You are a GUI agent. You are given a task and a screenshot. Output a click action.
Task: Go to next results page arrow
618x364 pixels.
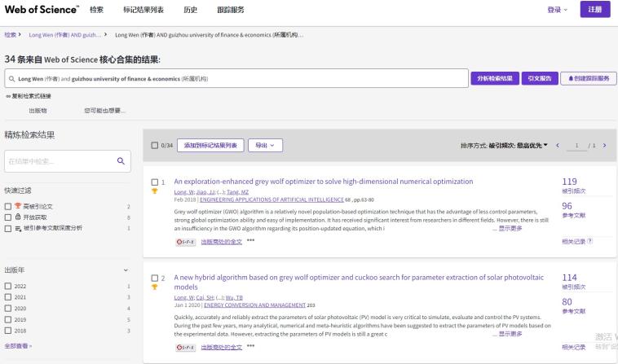pyautogui.click(x=604, y=145)
